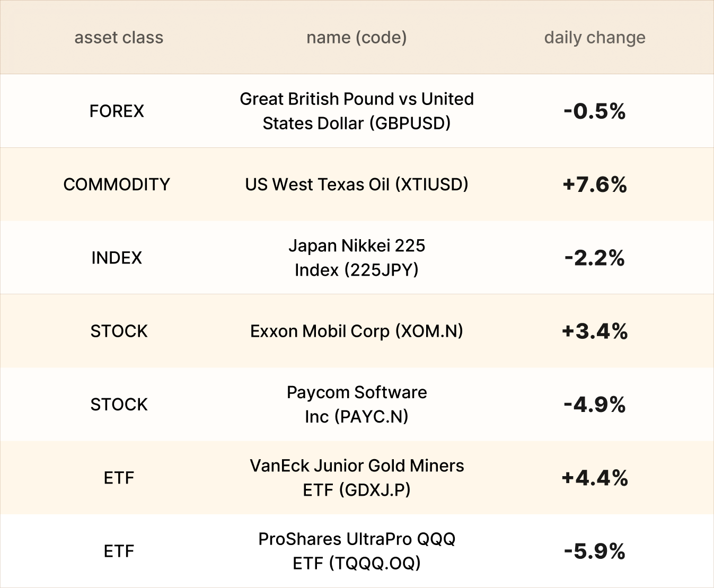Open US West Texas Oil (XTIUSD)
The image size is (714, 588).
point(356,185)
